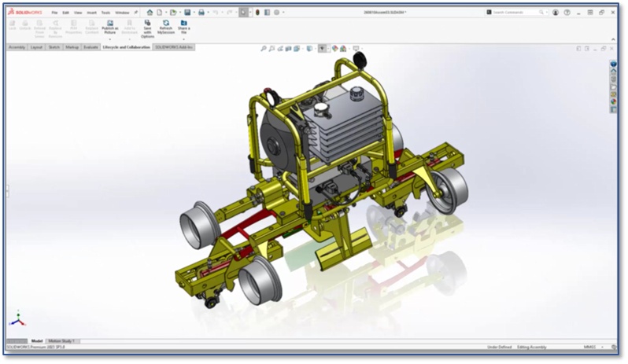Open the View menu
628x364 pixels.
pyautogui.click(x=78, y=13)
